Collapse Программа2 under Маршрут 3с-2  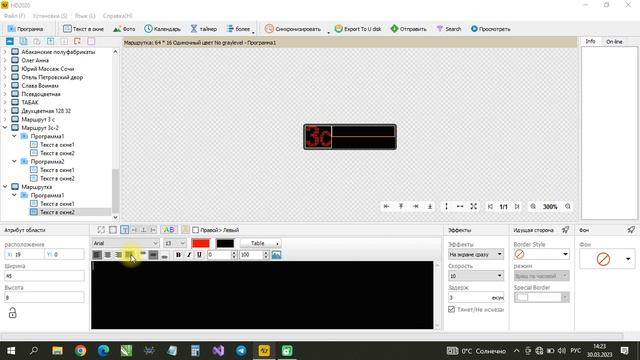click(x=14, y=162)
